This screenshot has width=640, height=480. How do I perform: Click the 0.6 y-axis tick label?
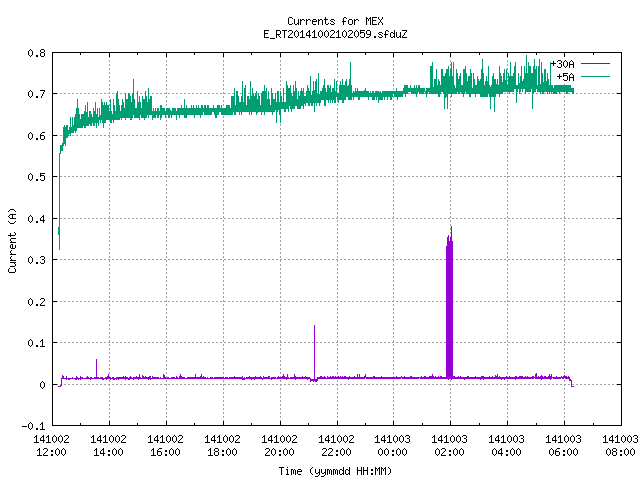[x=36, y=136]
